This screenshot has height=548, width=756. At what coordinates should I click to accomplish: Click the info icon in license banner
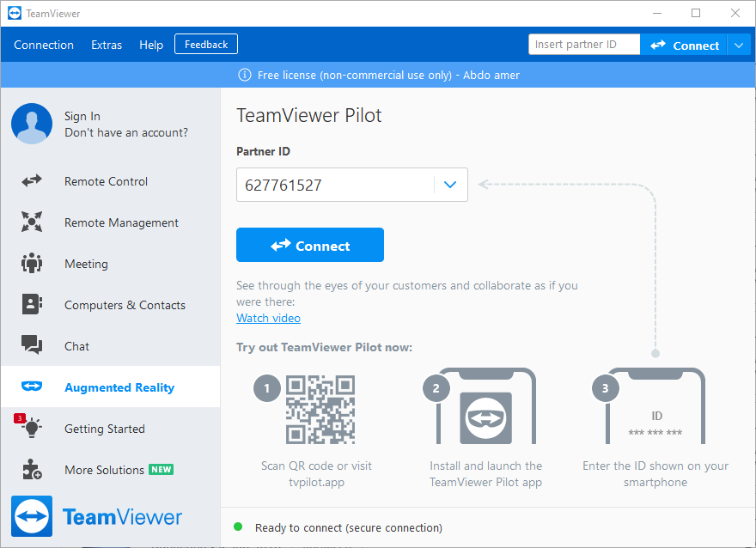tap(245, 76)
